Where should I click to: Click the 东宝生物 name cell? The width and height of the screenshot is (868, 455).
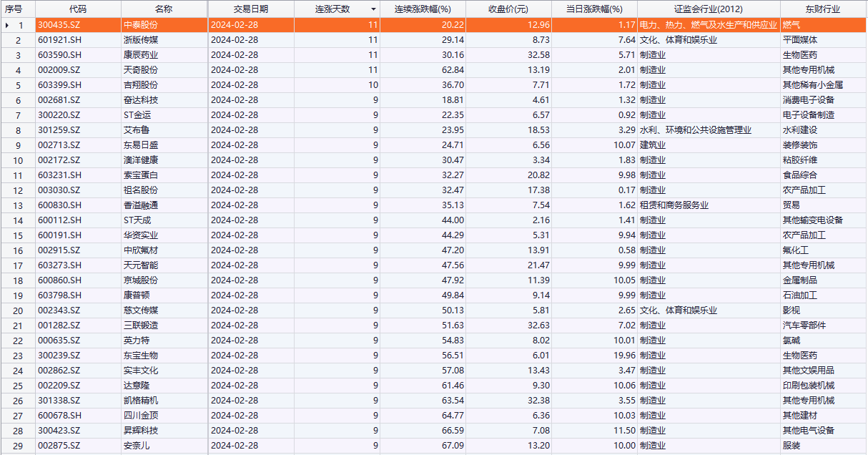pyautogui.click(x=140, y=356)
